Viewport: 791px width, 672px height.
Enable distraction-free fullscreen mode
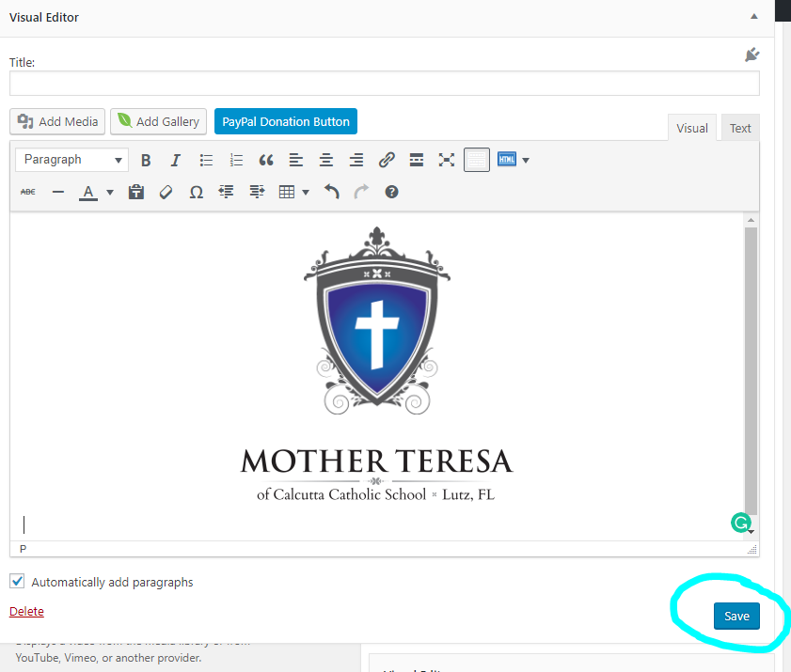tap(447, 160)
